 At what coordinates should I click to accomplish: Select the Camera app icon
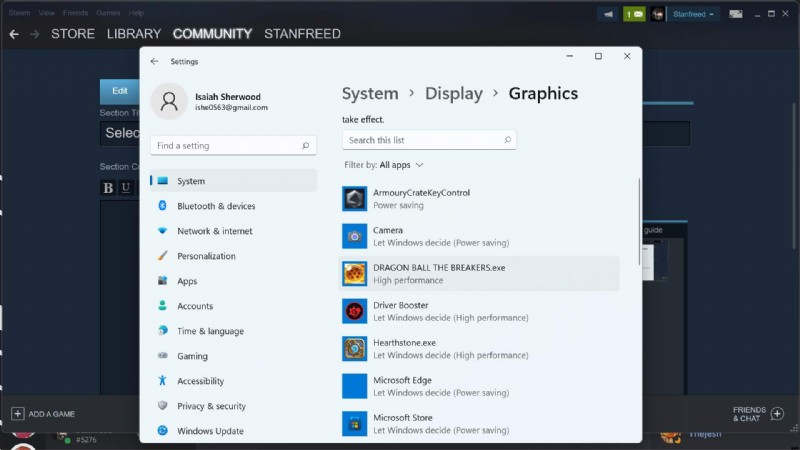[354, 236]
